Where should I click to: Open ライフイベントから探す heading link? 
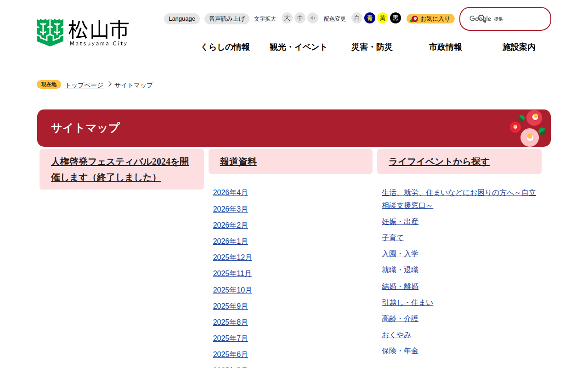[x=439, y=161]
